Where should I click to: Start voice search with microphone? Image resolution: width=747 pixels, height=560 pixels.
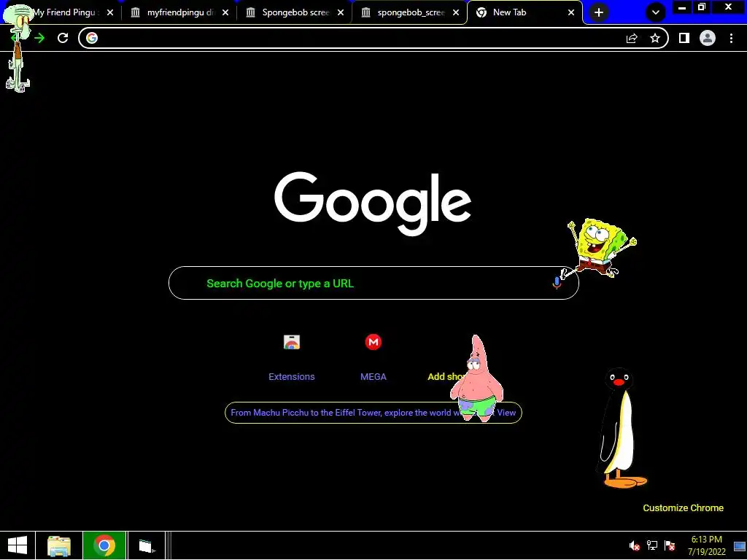click(557, 283)
